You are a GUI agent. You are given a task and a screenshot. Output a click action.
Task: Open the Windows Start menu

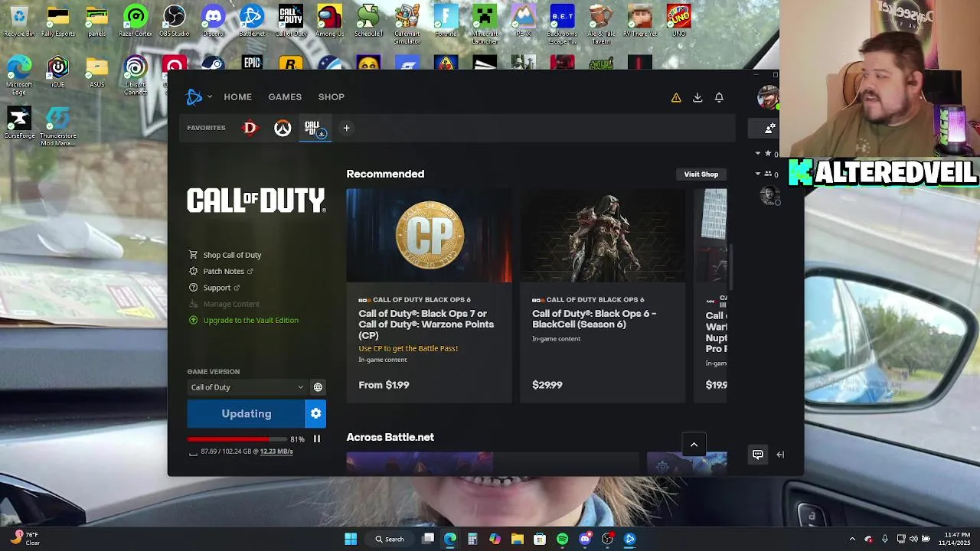351,539
